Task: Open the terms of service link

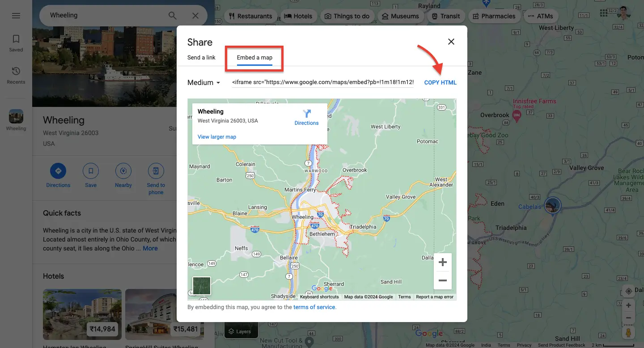Action: tap(314, 307)
